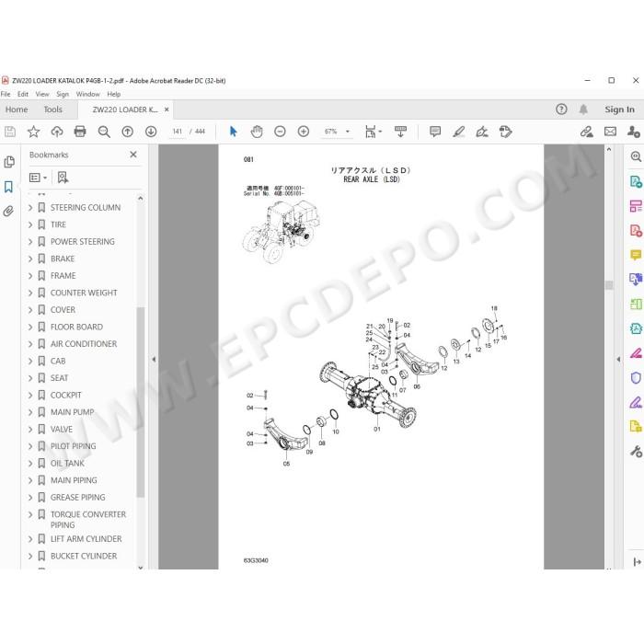
Task: Activate the Hand pan tool
Action: pos(257,132)
